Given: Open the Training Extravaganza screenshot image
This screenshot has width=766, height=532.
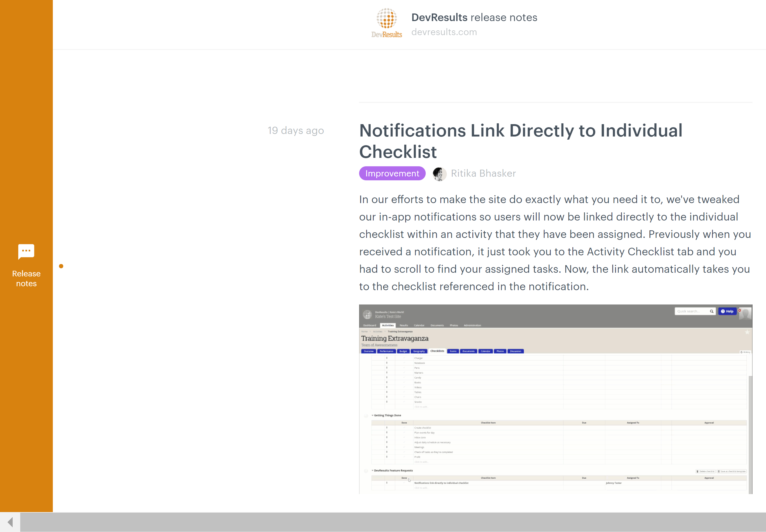Looking at the screenshot, I should point(556,399).
